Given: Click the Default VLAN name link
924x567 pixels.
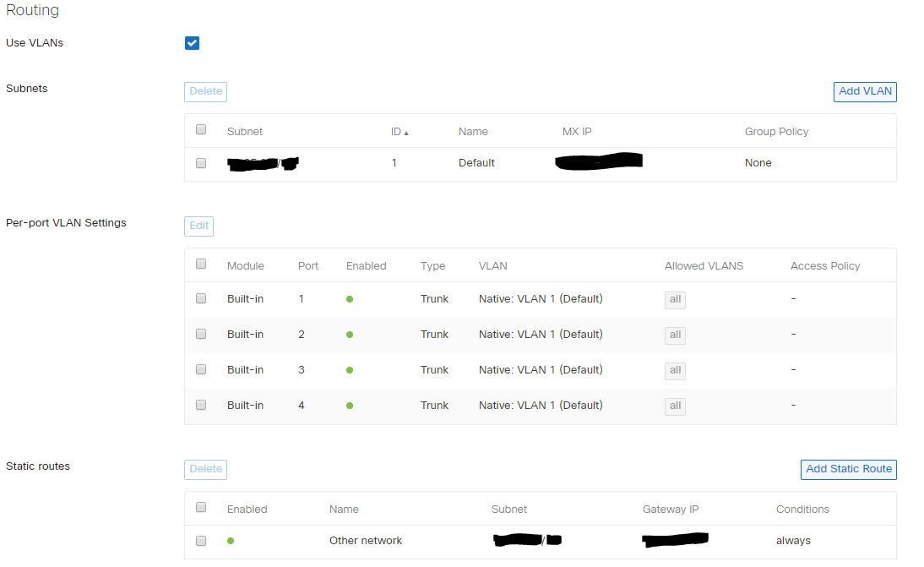Looking at the screenshot, I should (476, 162).
